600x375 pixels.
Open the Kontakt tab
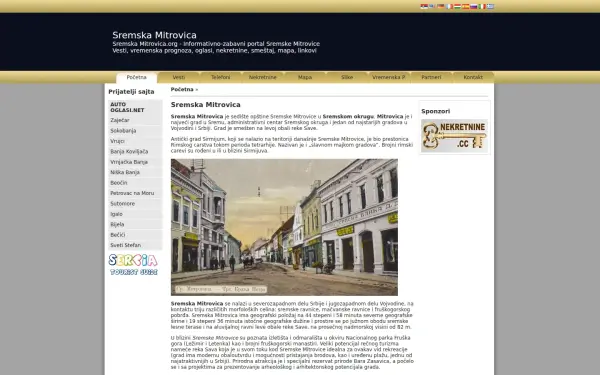coord(473,77)
